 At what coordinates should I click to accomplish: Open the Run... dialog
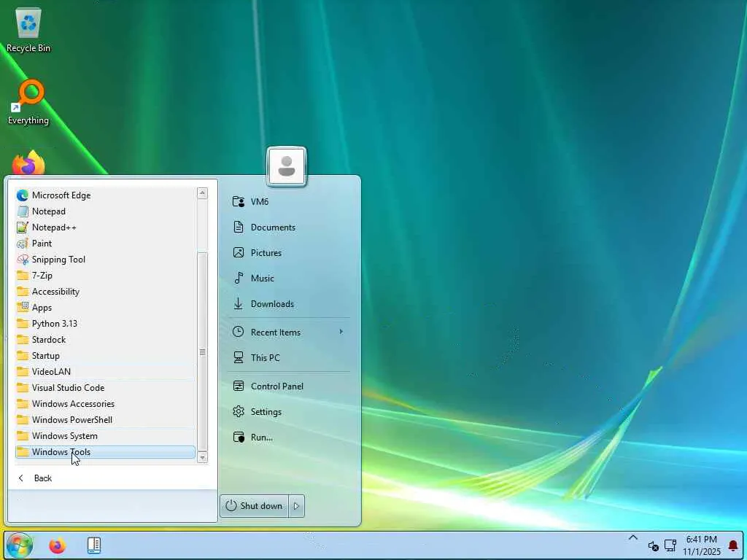pyautogui.click(x=289, y=437)
